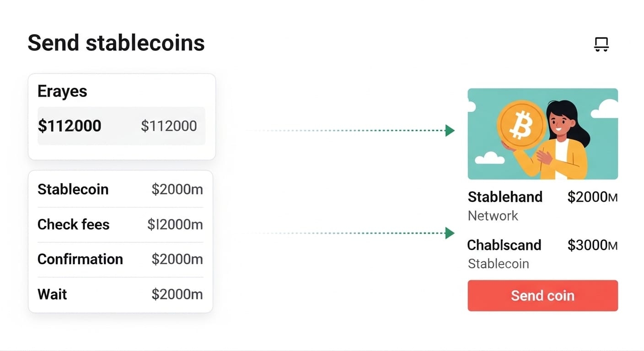
Task: Click the Network label under Stablehand
Action: pyautogui.click(x=493, y=216)
